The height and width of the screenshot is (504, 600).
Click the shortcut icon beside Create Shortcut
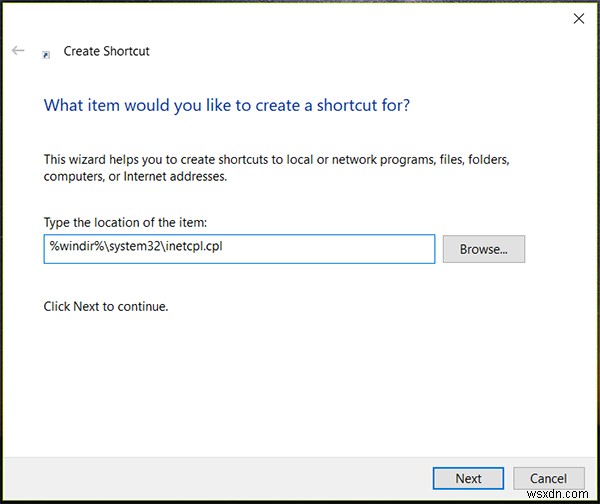point(46,55)
